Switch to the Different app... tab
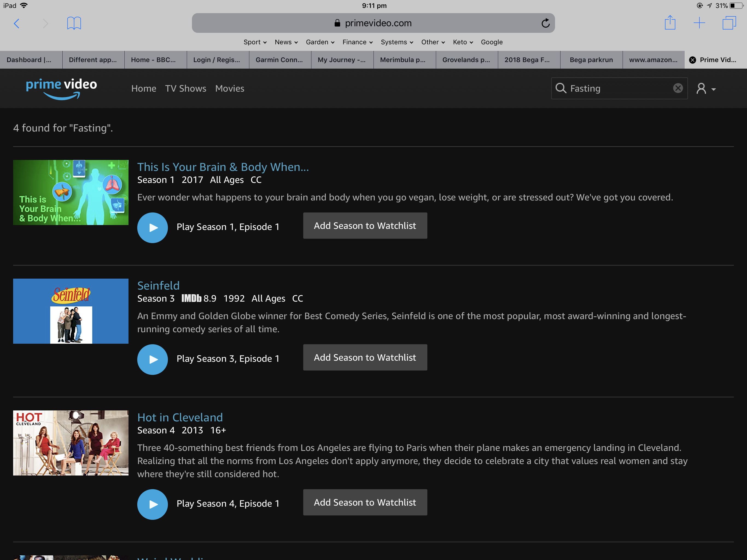 tap(93, 60)
